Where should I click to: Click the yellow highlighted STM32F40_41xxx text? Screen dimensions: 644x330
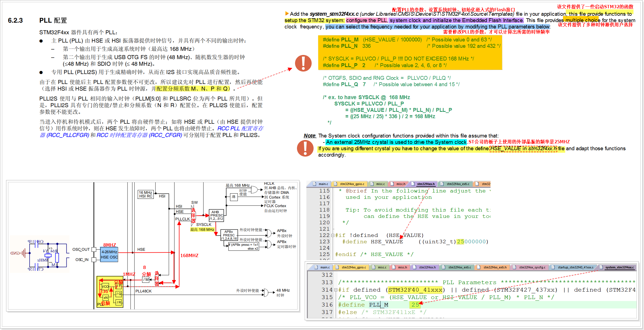(415, 290)
